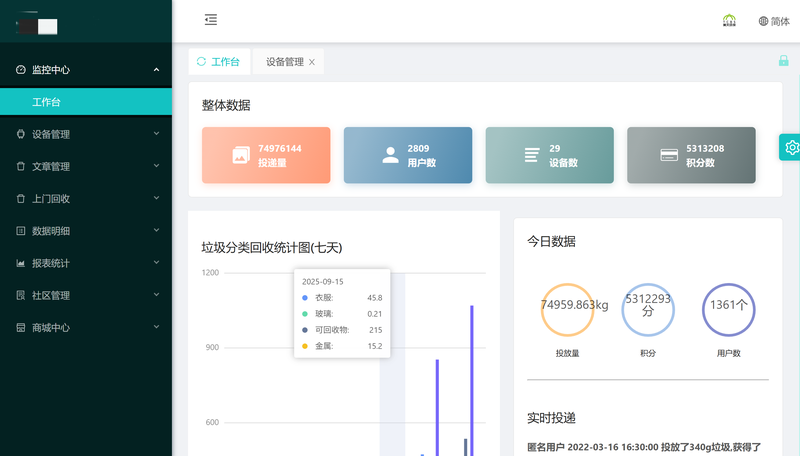Viewport: 800px width, 456px height.
Task: Expand the 社区管理 chevron
Action: 156,294
